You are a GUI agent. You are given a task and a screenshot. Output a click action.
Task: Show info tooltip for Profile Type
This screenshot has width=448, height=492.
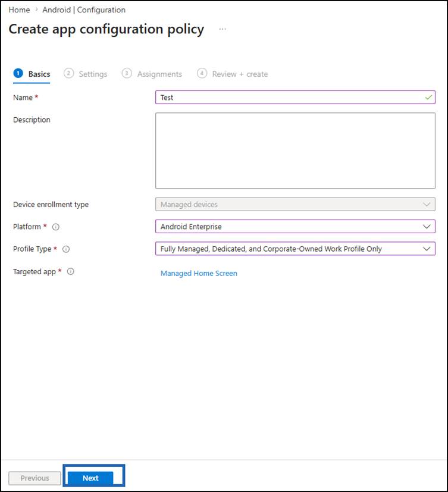click(x=66, y=249)
